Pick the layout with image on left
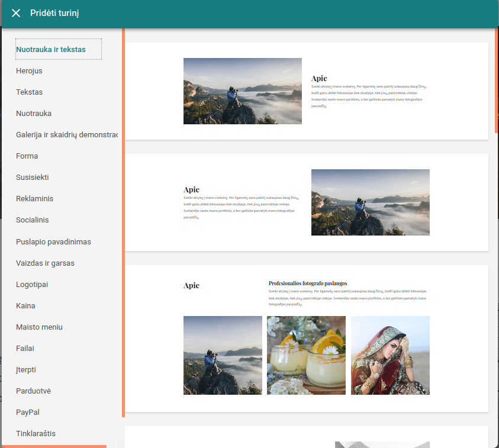 point(306,91)
